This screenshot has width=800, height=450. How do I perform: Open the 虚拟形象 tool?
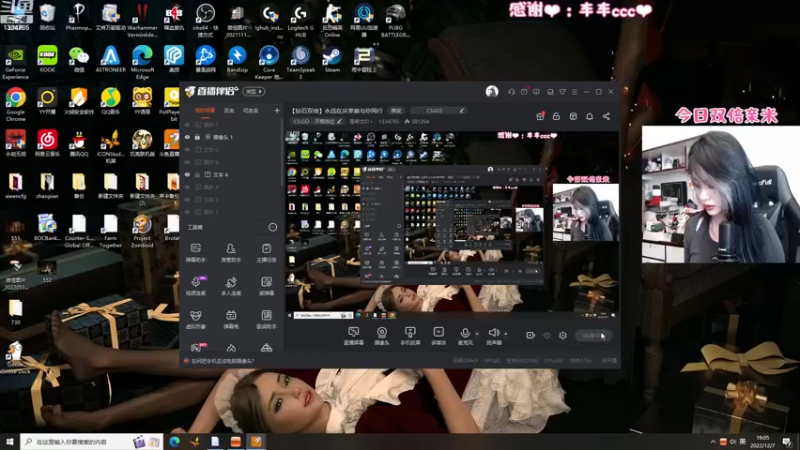click(x=195, y=319)
